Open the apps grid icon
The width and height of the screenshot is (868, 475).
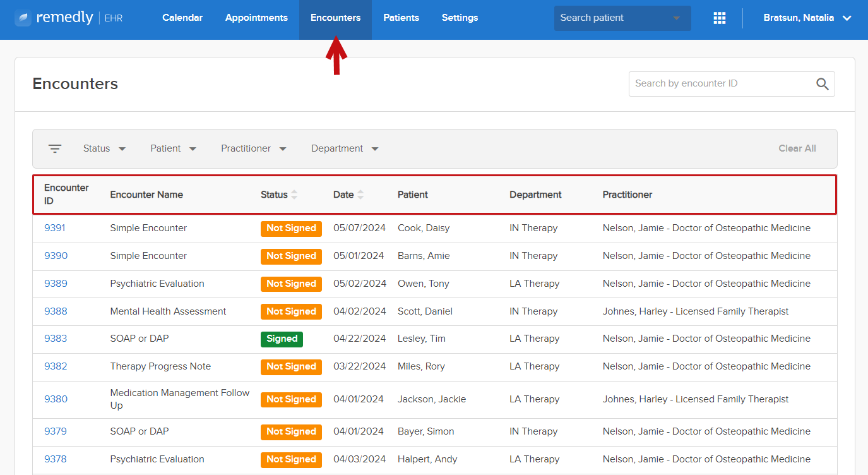click(x=720, y=18)
